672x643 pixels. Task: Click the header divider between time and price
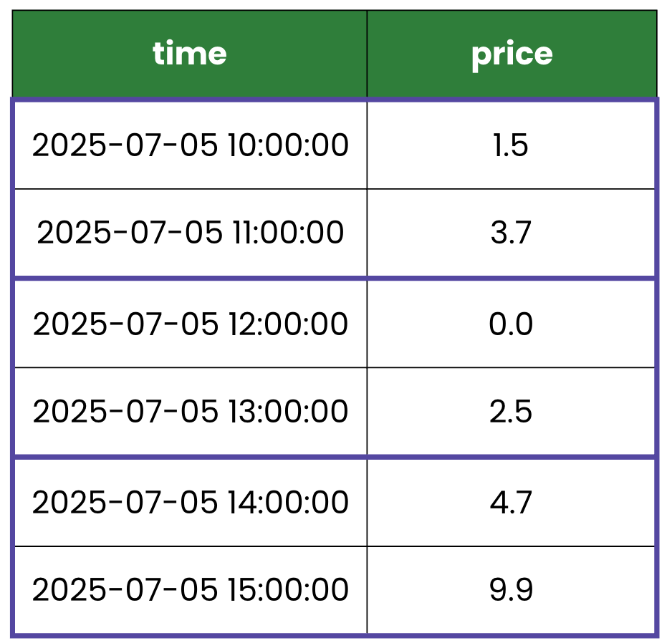(x=367, y=54)
